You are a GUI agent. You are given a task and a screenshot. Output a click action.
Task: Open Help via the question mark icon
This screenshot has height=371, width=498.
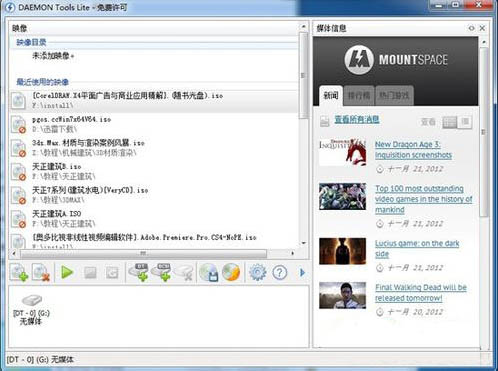[x=279, y=273]
